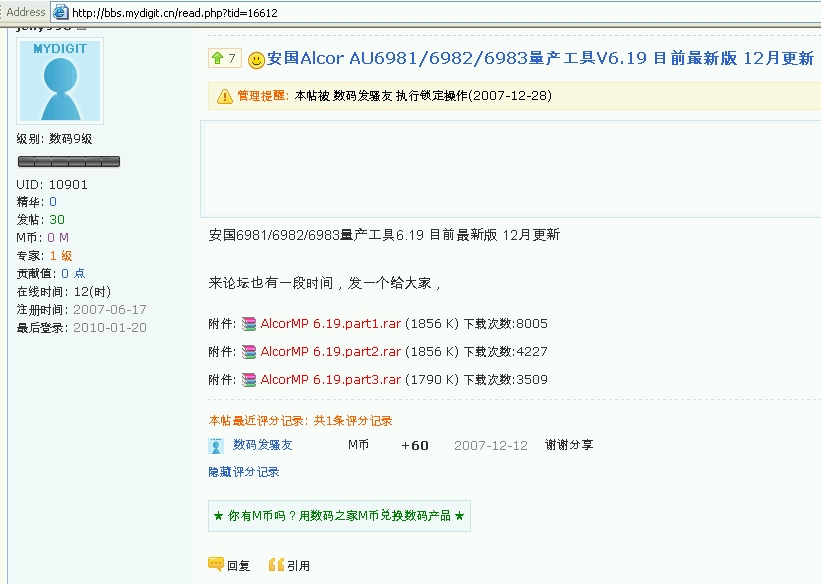Image resolution: width=821 pixels, height=584 pixels.
Task: Click the last login date 2010-01-20
Action: coord(110,327)
